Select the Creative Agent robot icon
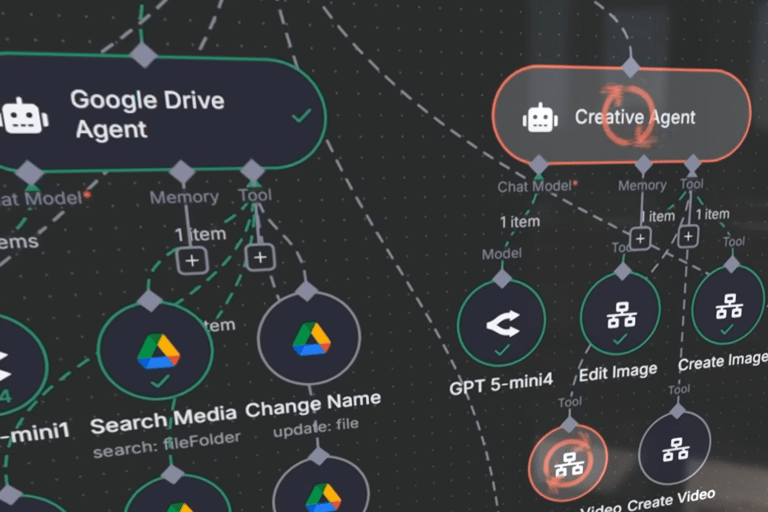This screenshot has height=512, width=768. click(540, 118)
